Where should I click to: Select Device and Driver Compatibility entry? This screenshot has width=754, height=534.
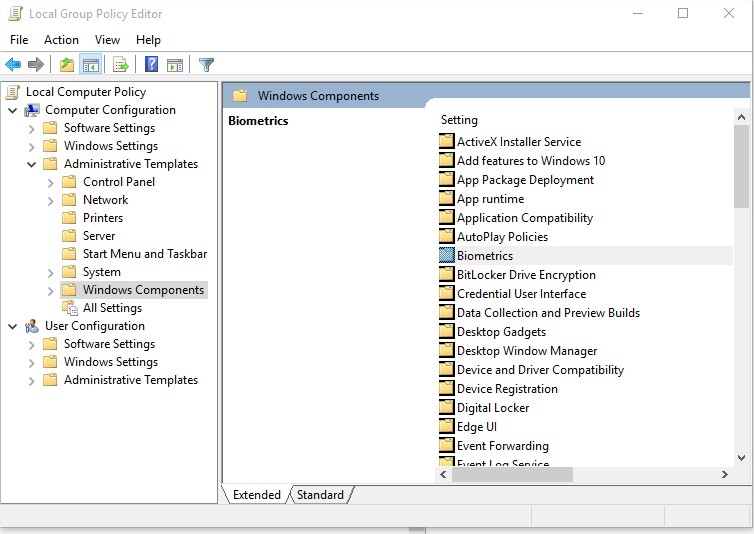pyautogui.click(x=540, y=370)
